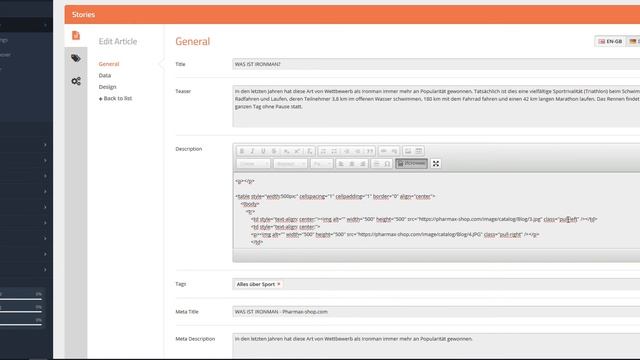Open the Styles dropdown in editor toolbar
Image resolution: width=640 pixels, height=360 pixels.
253,164
